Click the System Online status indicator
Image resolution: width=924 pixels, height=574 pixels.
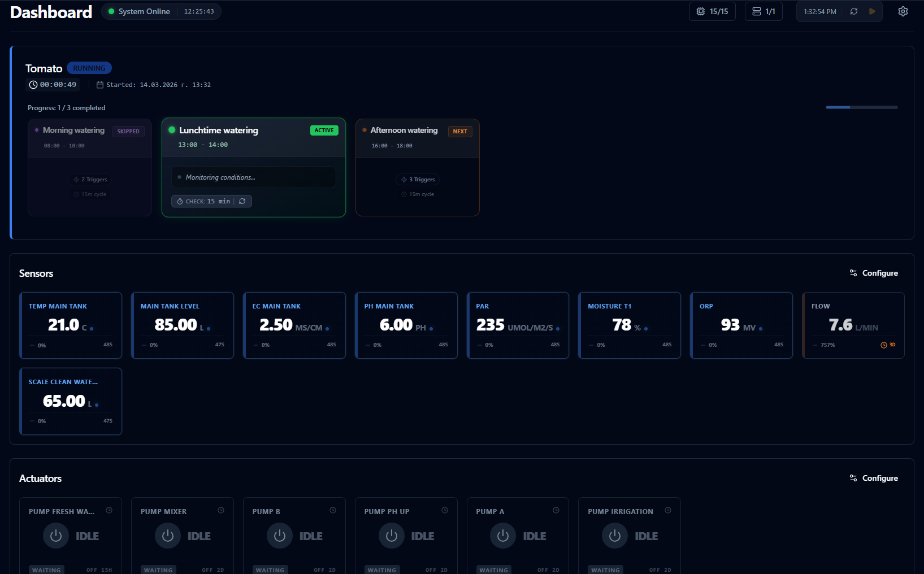coord(139,11)
